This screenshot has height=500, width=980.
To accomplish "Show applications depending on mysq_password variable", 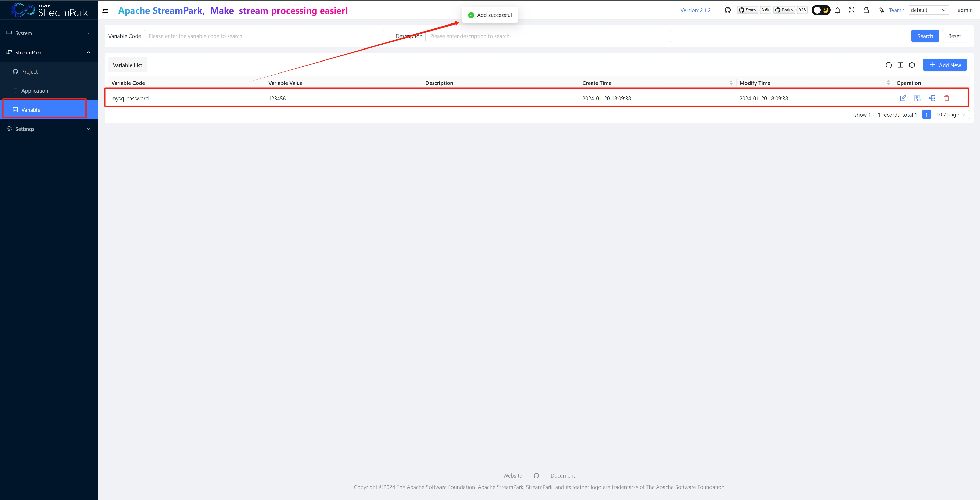I will click(932, 98).
